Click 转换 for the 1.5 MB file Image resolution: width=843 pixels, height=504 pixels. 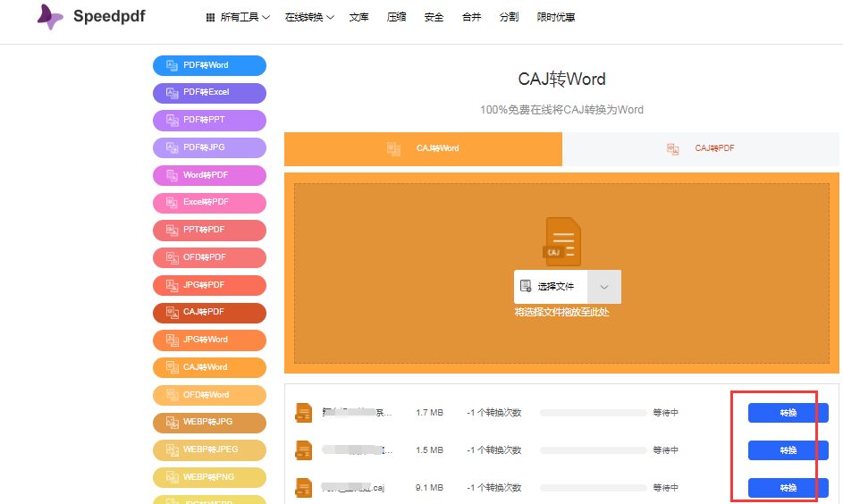point(788,450)
